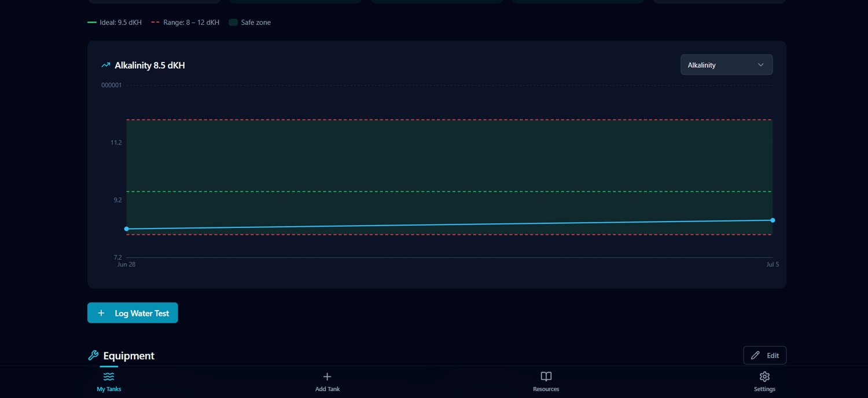Click the Safe zone legend color swatch
Image resolution: width=868 pixels, height=398 pixels.
pos(233,23)
